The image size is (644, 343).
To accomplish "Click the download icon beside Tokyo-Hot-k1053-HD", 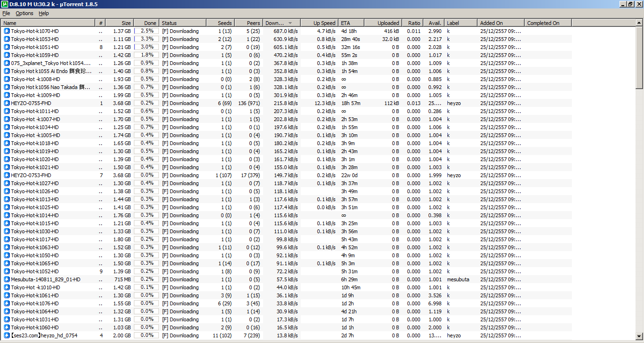I will (x=7, y=39).
